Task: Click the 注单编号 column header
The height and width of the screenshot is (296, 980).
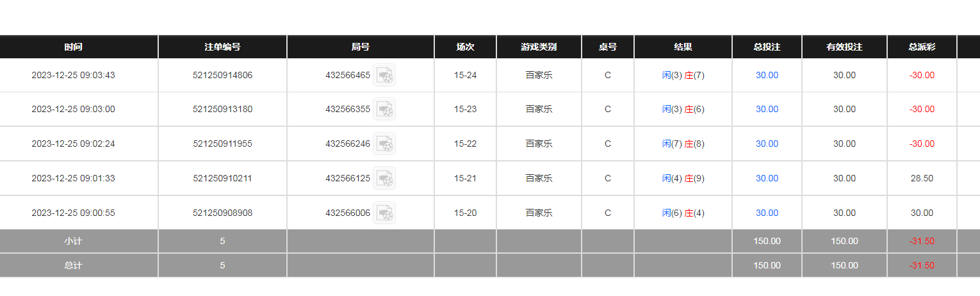Action: point(222,47)
